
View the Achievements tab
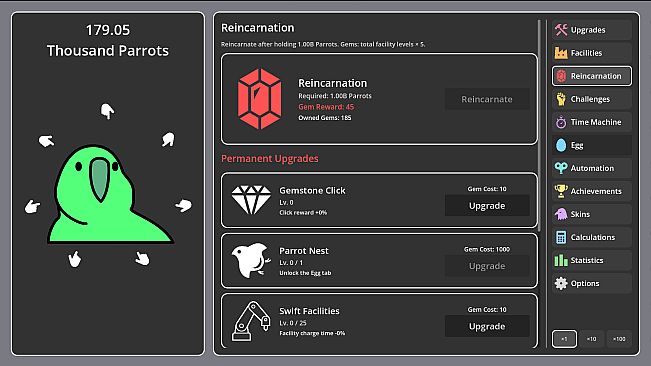592,191
